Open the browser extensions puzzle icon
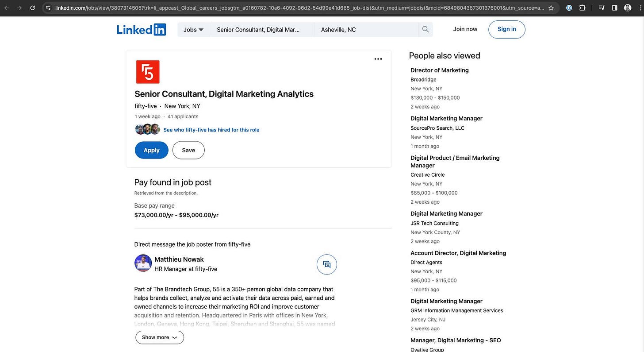This screenshot has width=644, height=352. pyautogui.click(x=582, y=8)
